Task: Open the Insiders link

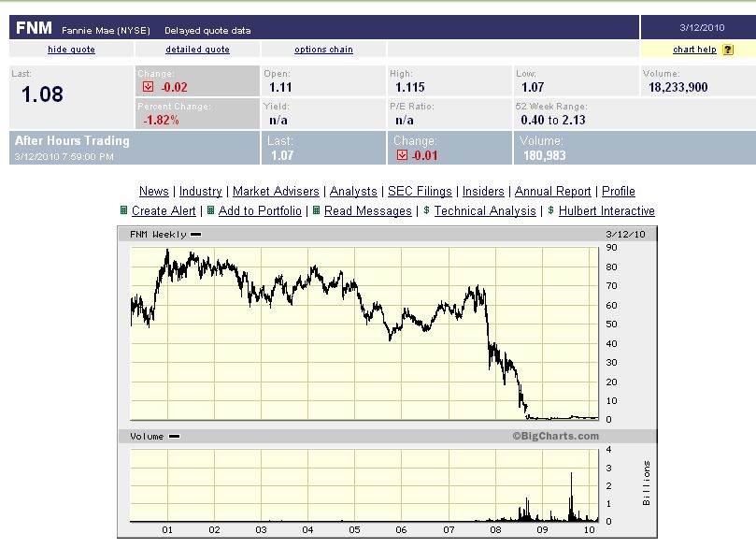Action: click(483, 191)
